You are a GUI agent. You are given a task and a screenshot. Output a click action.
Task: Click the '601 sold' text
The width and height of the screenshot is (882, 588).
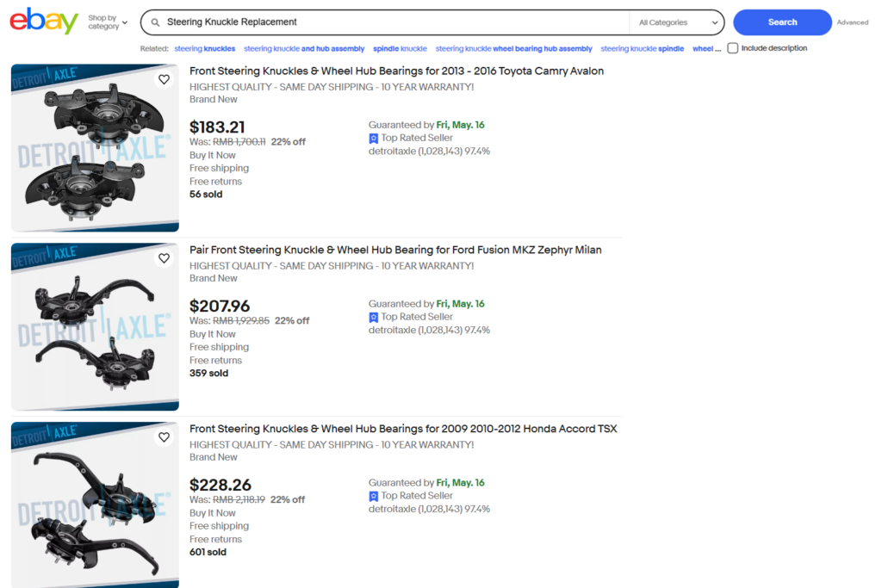pyautogui.click(x=208, y=552)
